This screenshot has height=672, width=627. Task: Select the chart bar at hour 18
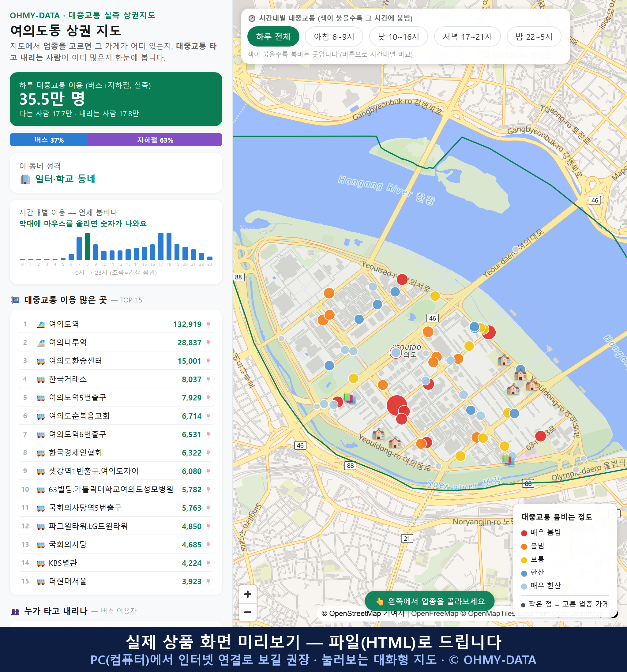[x=169, y=246]
